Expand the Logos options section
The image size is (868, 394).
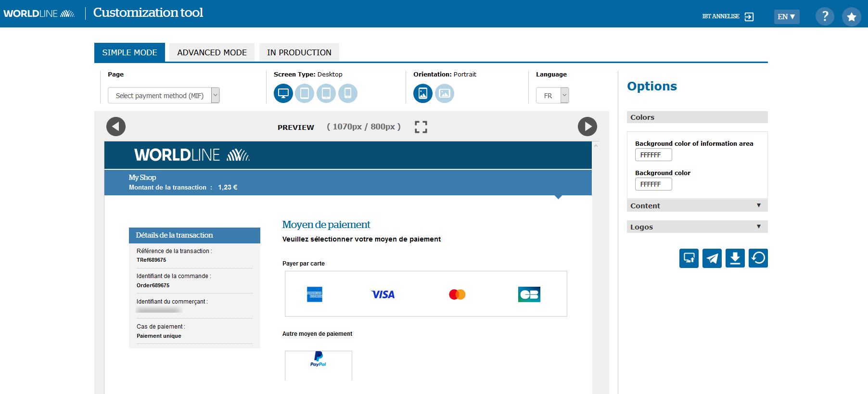(697, 227)
